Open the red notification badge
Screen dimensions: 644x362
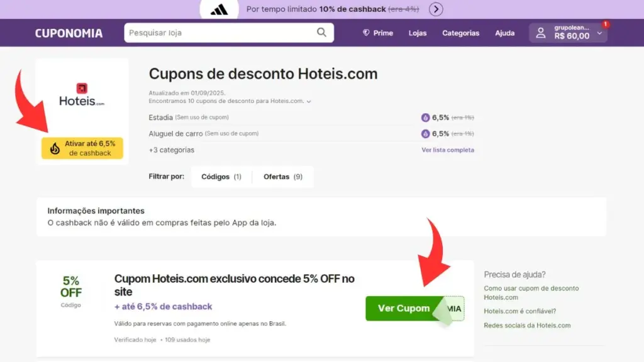(606, 25)
